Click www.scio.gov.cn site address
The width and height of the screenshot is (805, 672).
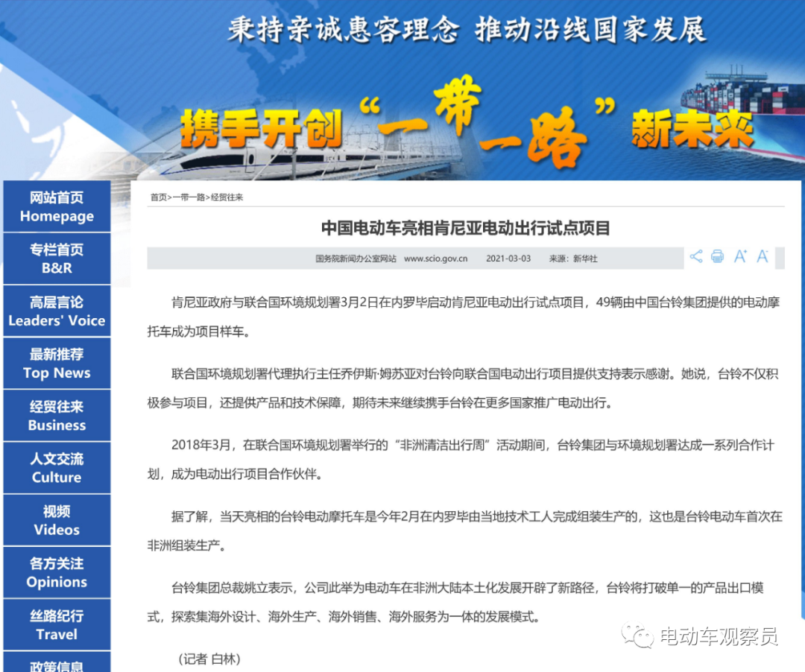point(436,259)
